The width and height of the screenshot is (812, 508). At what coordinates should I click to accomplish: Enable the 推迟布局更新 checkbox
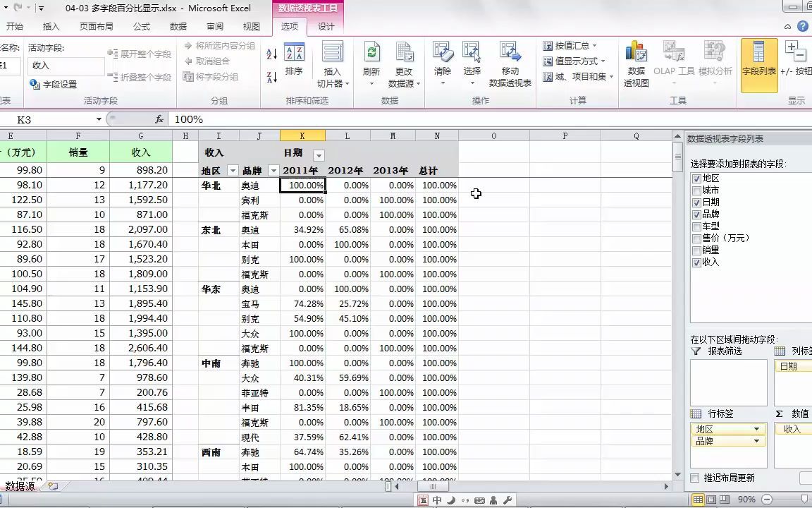tap(694, 478)
